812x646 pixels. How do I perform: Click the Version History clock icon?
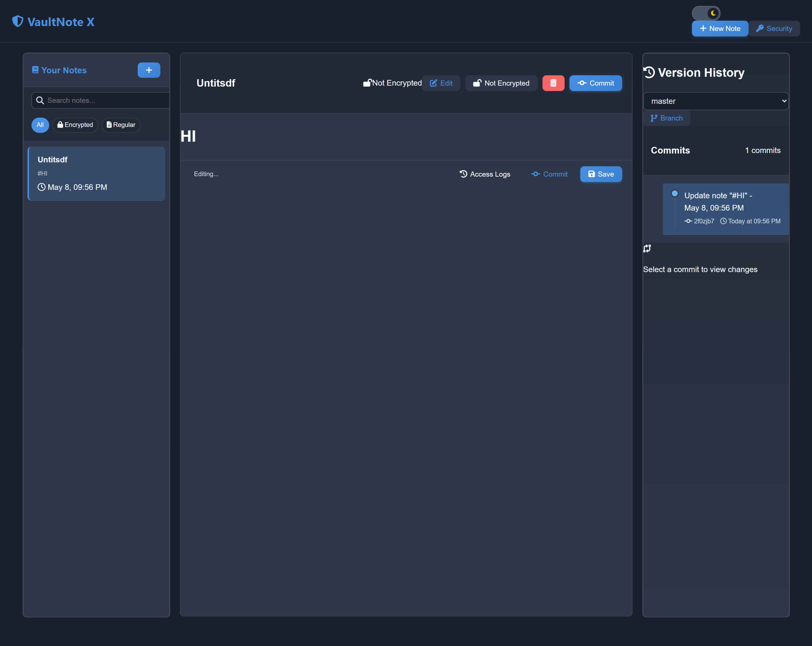[649, 72]
